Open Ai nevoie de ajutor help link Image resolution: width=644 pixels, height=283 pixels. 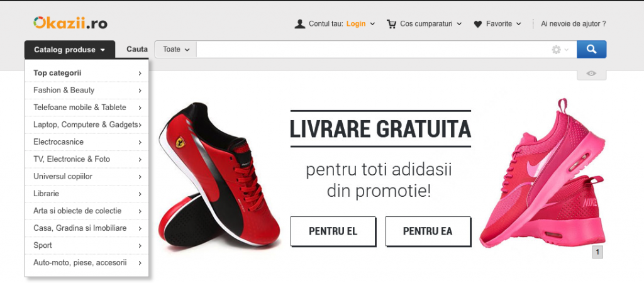574,24
